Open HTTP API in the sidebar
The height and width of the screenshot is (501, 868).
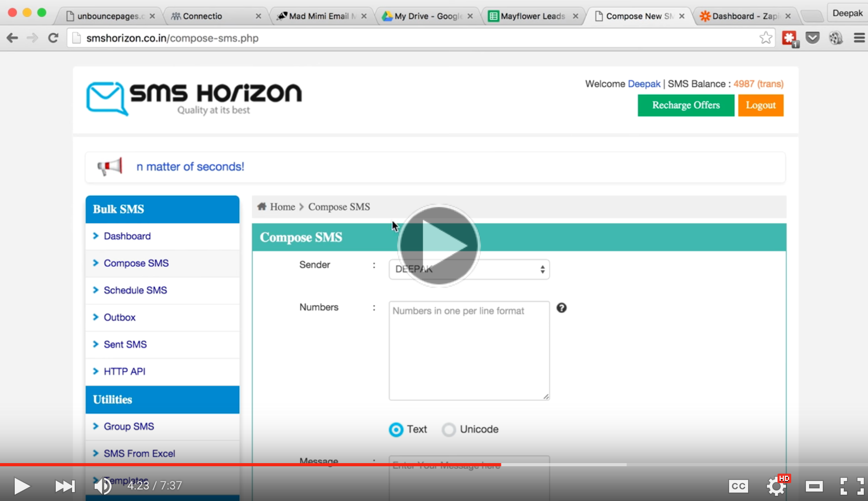(125, 372)
